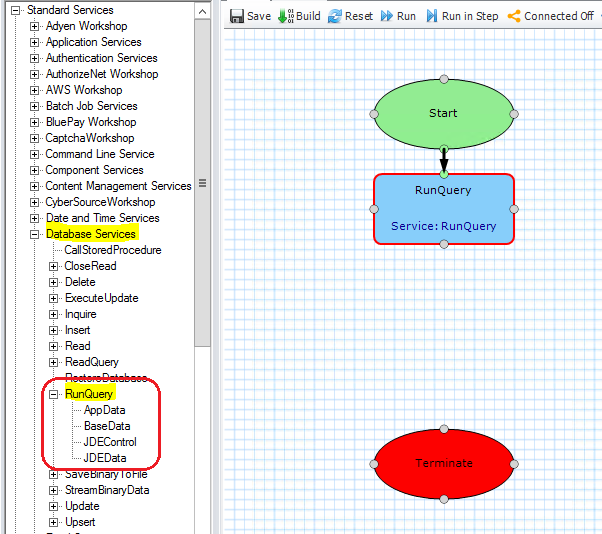This screenshot has height=534, width=602.
Task: Select CallStoredProcedure in the tree
Action: (113, 250)
